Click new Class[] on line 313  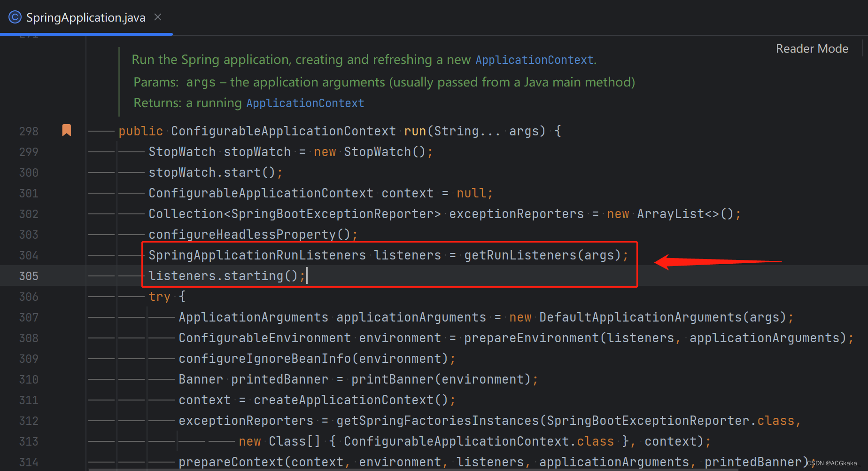280,441
